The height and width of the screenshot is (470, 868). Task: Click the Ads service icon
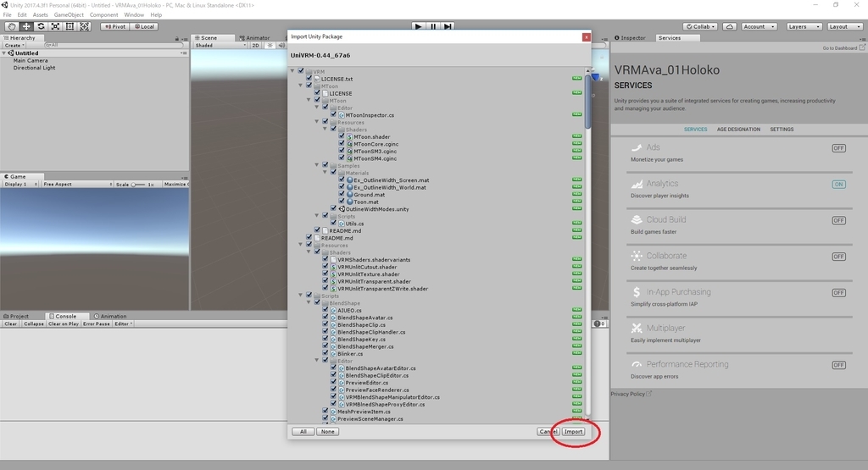coord(637,147)
